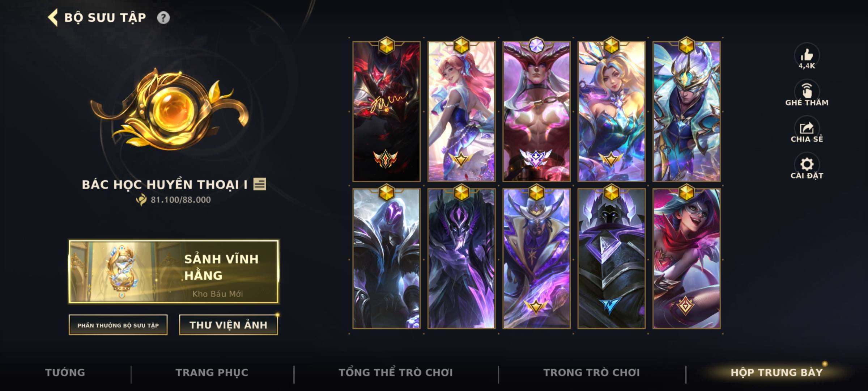The height and width of the screenshot is (391, 868).
Task: Select the pink-haired girl skin card
Action: 461,112
